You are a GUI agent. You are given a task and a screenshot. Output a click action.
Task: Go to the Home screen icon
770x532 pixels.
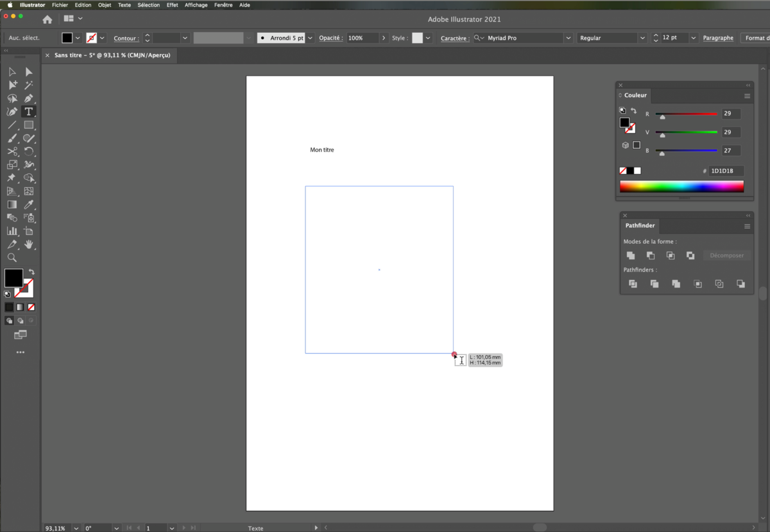click(x=47, y=19)
